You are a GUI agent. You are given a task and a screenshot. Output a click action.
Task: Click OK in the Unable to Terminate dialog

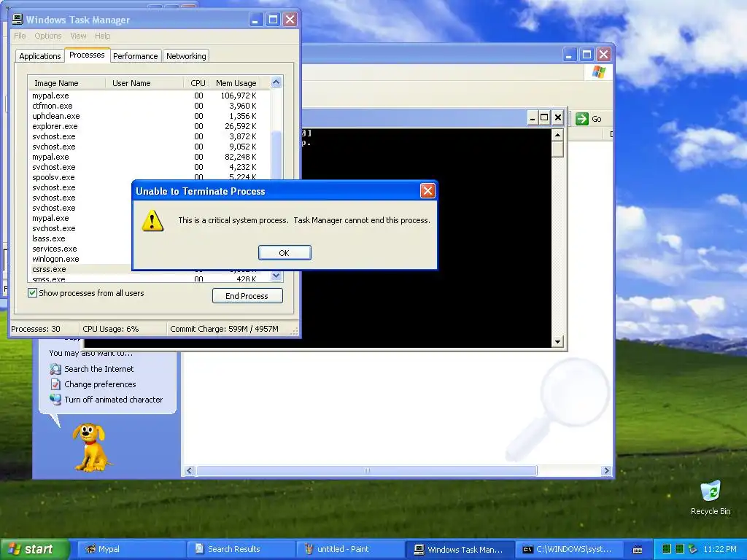285,253
